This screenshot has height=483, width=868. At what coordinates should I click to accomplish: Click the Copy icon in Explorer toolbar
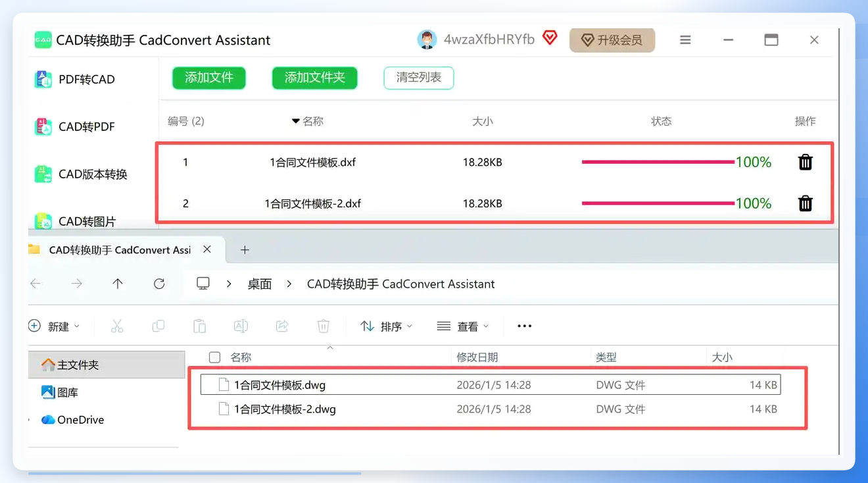coord(158,326)
